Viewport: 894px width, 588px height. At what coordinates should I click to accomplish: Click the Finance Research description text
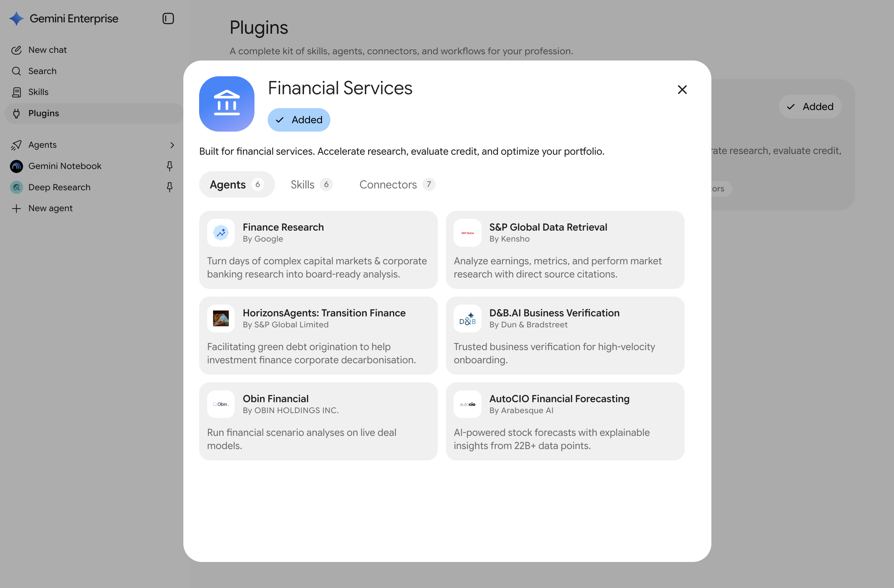[x=317, y=267]
